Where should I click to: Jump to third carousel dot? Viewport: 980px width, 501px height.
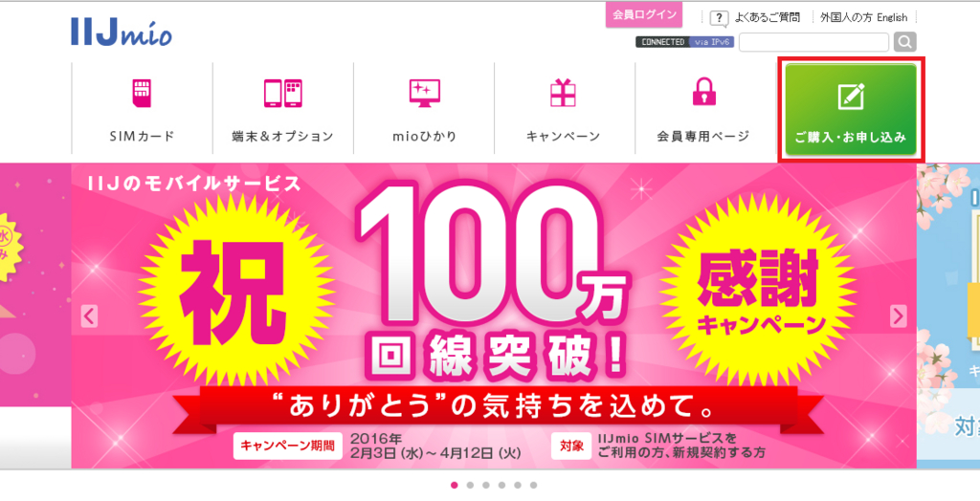485,485
